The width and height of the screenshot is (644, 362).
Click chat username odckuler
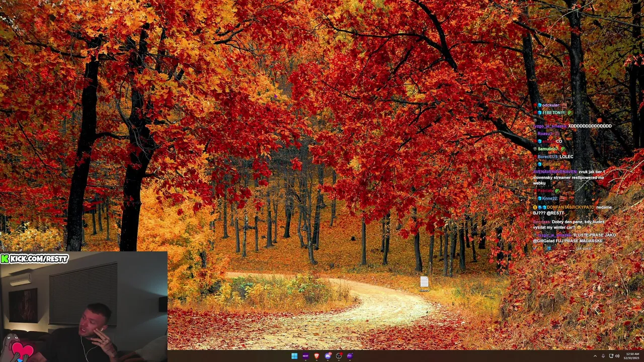[551, 105]
